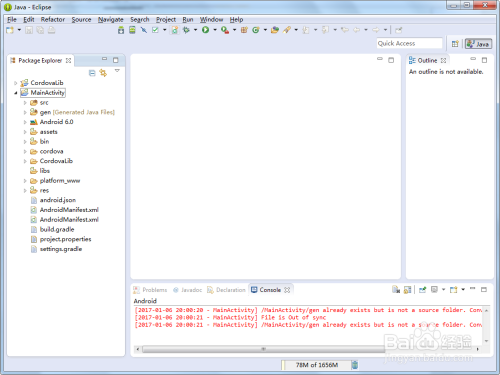Open the Navigate menu
The width and height of the screenshot is (500, 375).
(x=111, y=19)
